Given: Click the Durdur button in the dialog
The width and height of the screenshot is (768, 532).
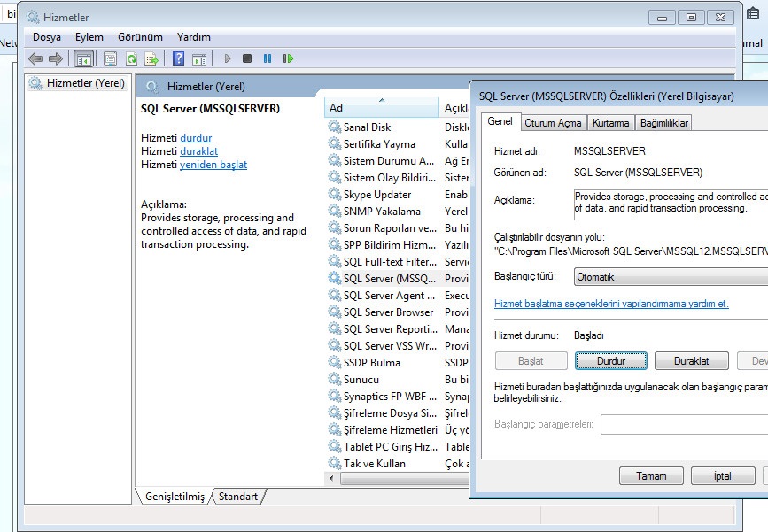Looking at the screenshot, I should coord(611,360).
